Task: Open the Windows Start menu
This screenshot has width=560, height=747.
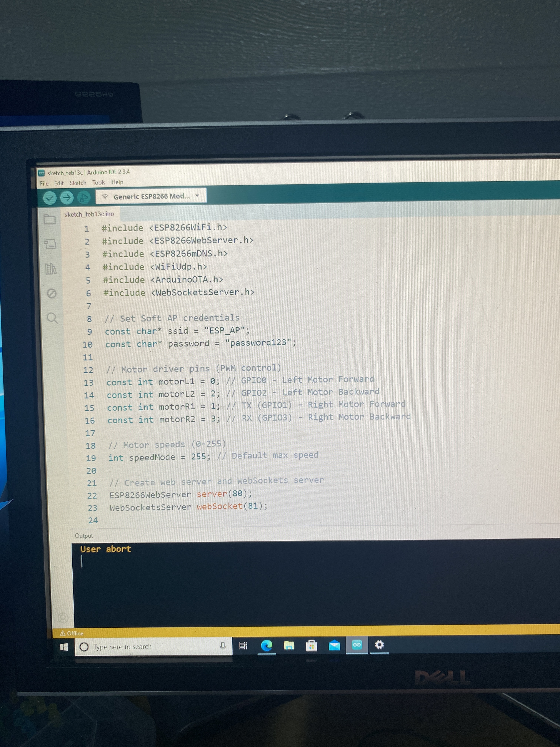Action: [64, 647]
